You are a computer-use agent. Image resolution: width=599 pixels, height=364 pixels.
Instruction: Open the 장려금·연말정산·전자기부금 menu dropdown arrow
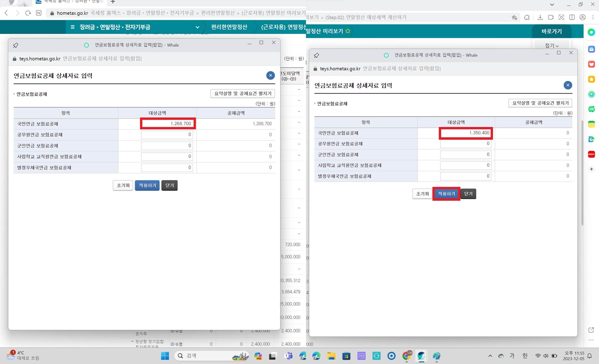[197, 27]
